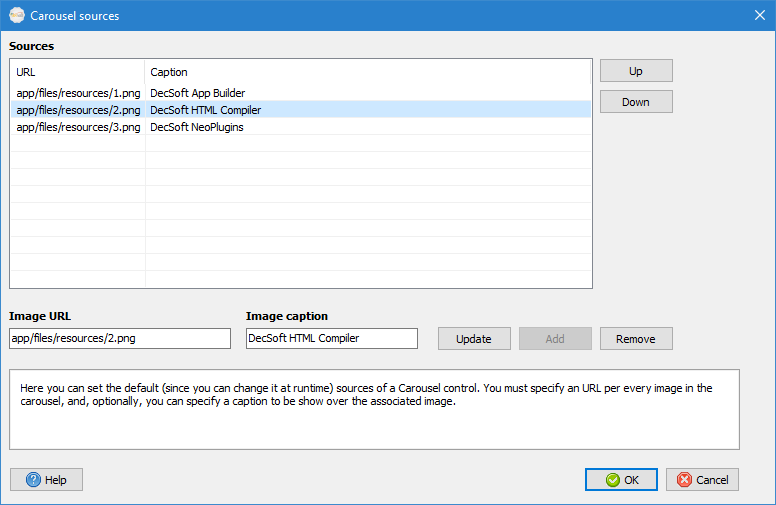
Task: Select the DecSoft App Builder caption
Action: [197, 93]
